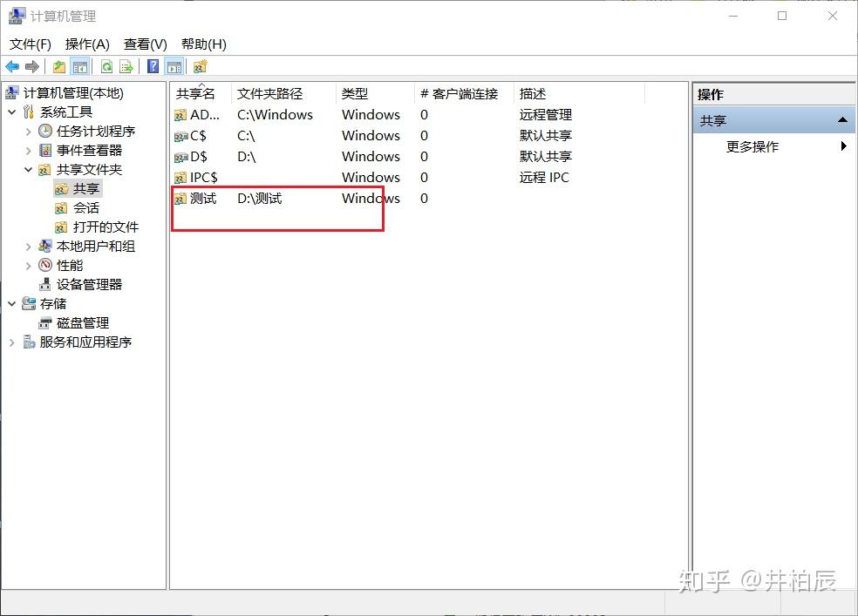Expand the 服务和应用程序 tree node
The width and height of the screenshot is (858, 616).
pos(12,342)
